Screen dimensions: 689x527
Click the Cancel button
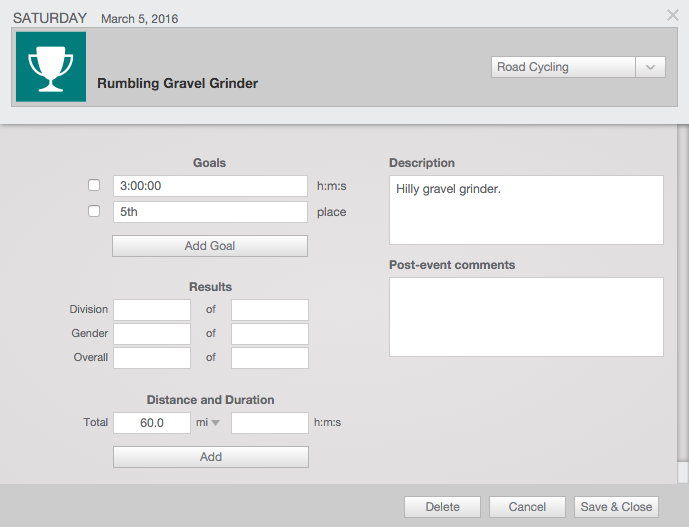[x=527, y=507]
